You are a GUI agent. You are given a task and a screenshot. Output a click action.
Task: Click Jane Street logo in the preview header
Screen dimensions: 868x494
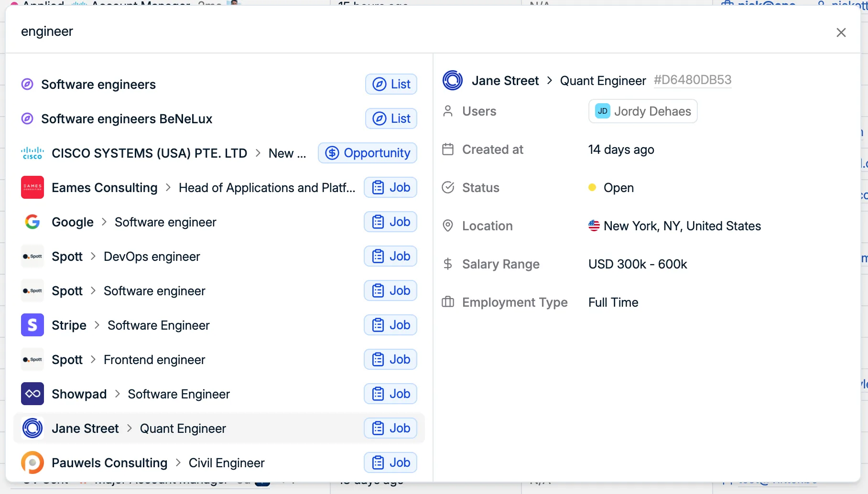(453, 80)
